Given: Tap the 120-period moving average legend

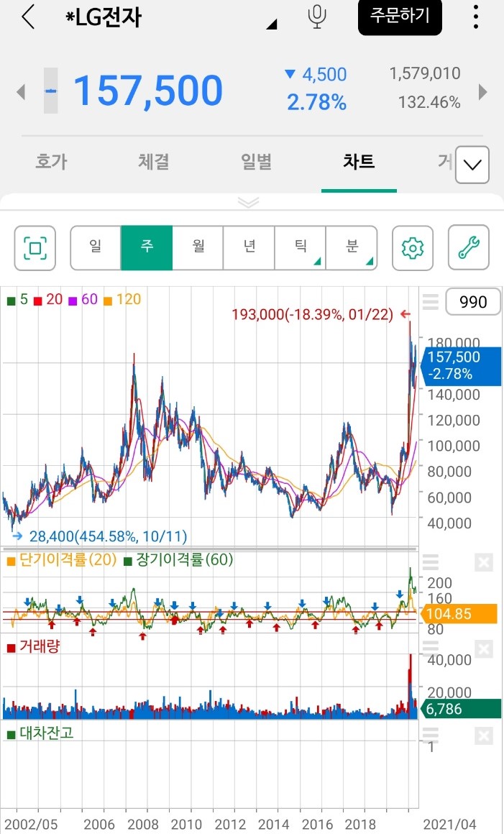Looking at the screenshot, I should pyautogui.click(x=123, y=300).
